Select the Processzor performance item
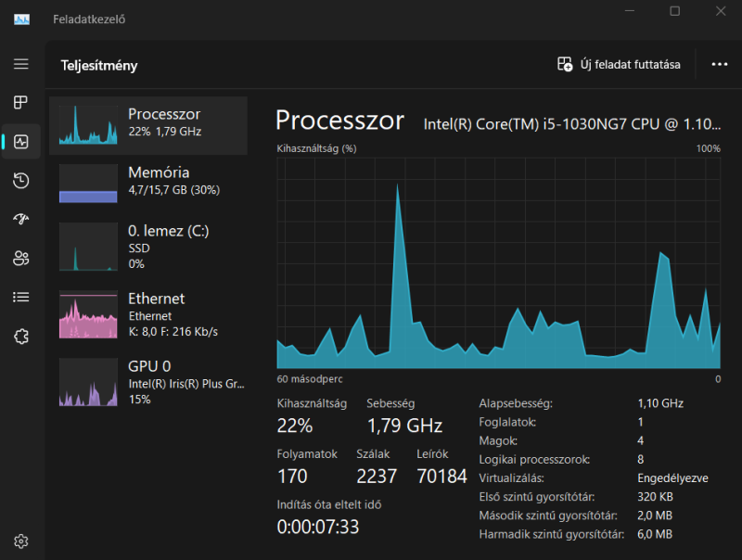742x560 pixels. [148, 125]
